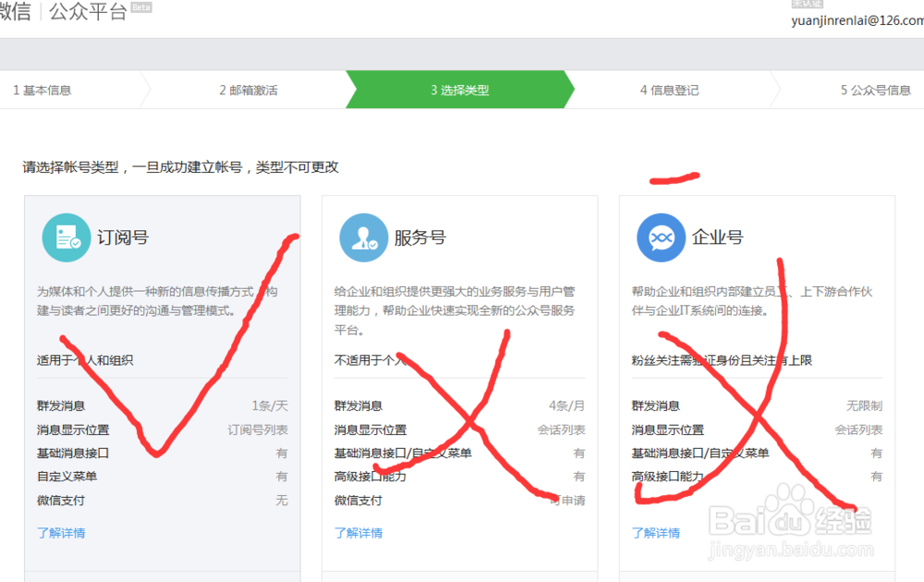Click 群发消息 label in 企业号 card

click(656, 406)
